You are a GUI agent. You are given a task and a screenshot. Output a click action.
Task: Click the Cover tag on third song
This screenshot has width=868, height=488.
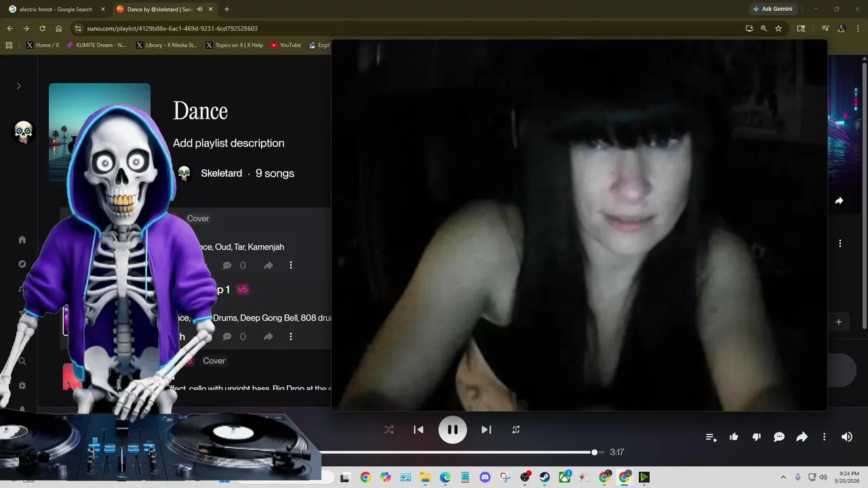coord(214,361)
